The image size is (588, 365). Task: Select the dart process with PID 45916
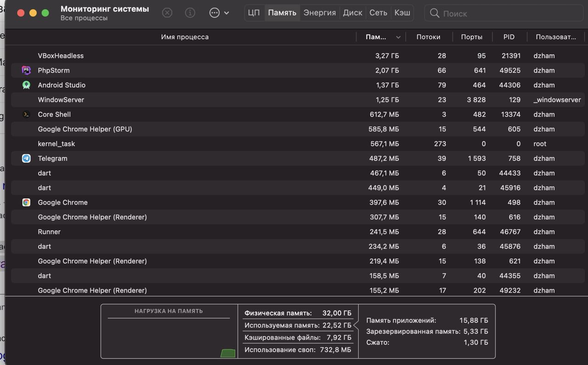298,188
